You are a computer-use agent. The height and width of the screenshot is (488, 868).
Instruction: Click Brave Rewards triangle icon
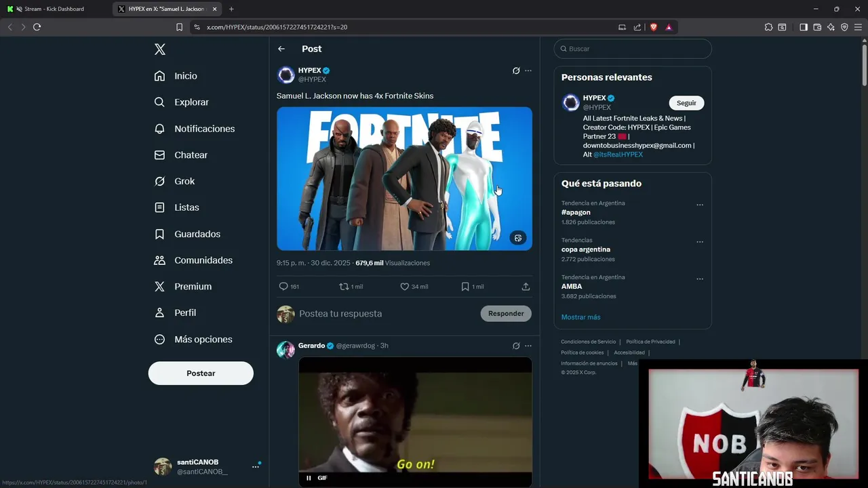(x=669, y=27)
